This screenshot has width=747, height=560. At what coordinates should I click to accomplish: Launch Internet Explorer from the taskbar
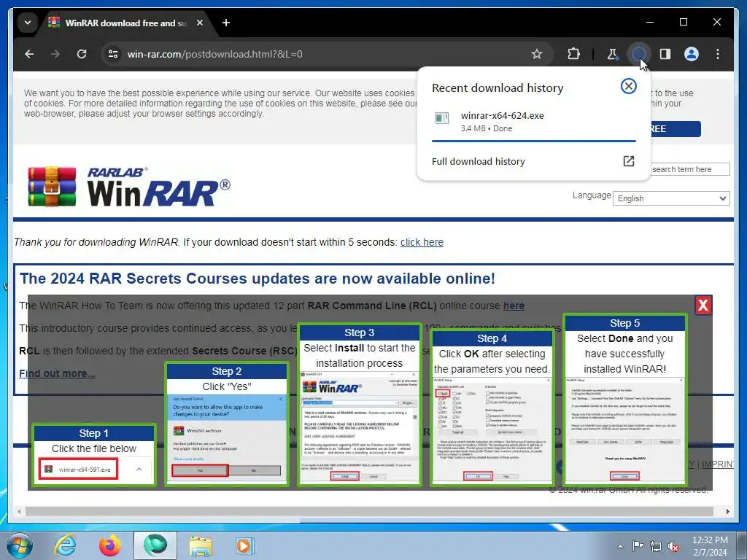65,545
